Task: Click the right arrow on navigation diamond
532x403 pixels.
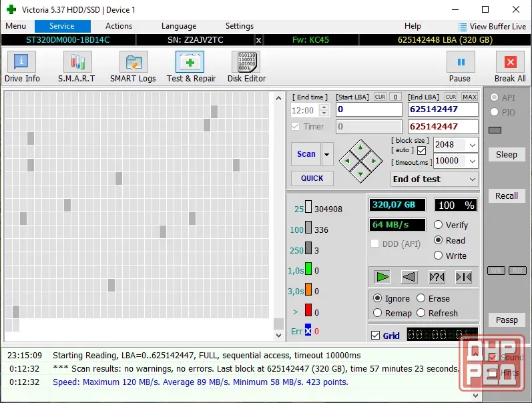Action: click(374, 161)
